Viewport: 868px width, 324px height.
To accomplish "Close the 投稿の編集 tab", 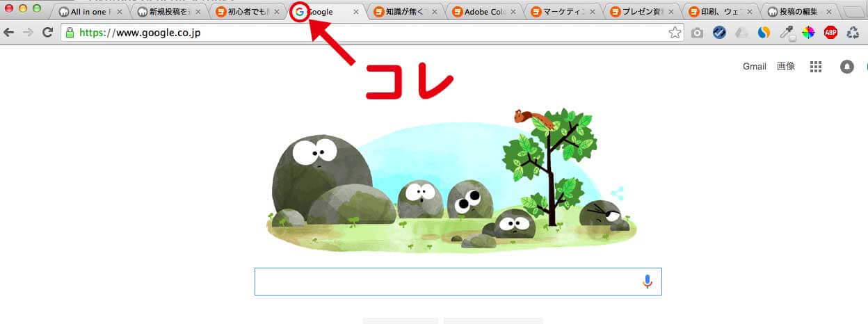I will 828,12.
